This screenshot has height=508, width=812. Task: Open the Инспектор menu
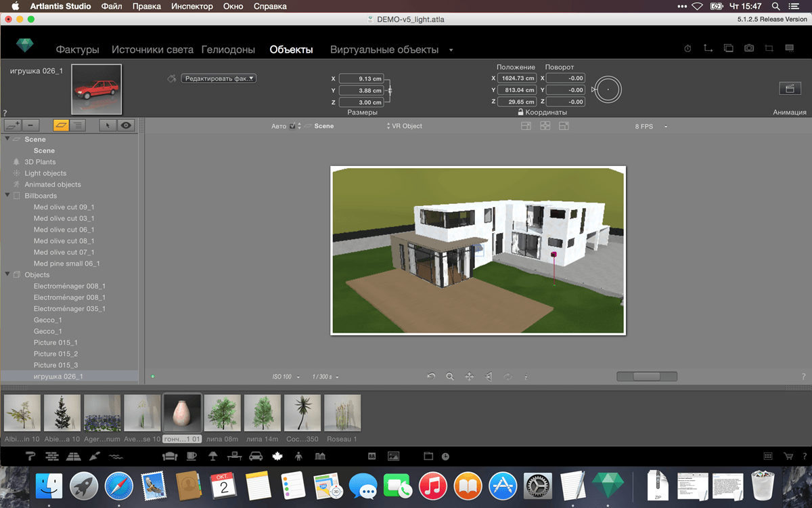(x=192, y=6)
